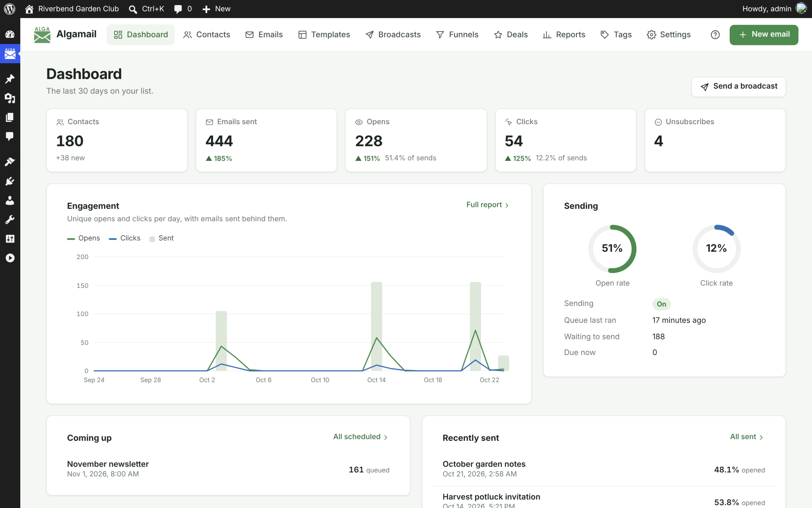
Task: Click the Contacts stat card
Action: (x=117, y=140)
